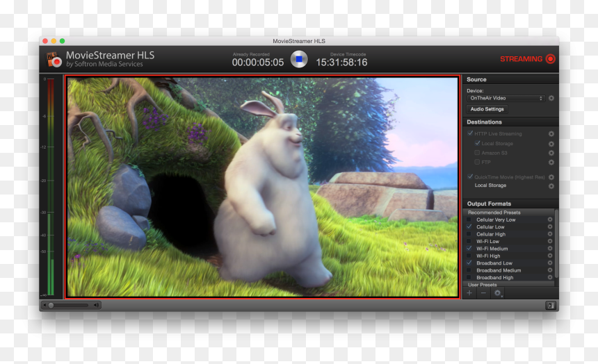Open gear for Broadband High preset

550,277
